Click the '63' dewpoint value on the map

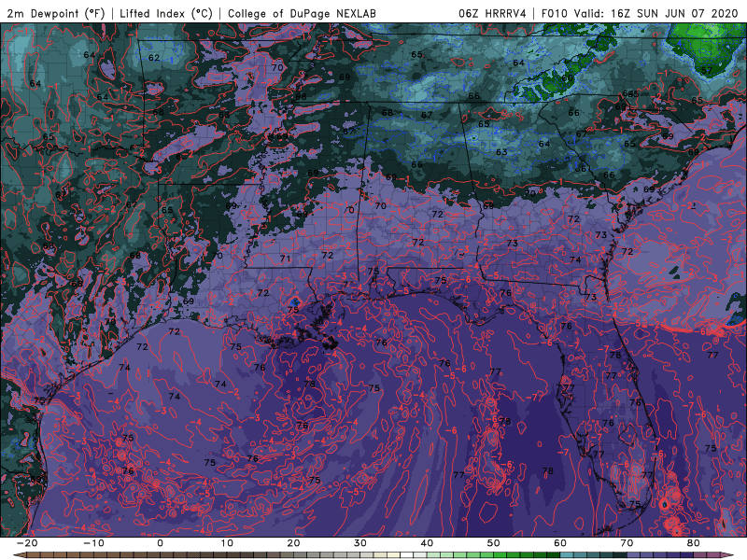(x=501, y=152)
